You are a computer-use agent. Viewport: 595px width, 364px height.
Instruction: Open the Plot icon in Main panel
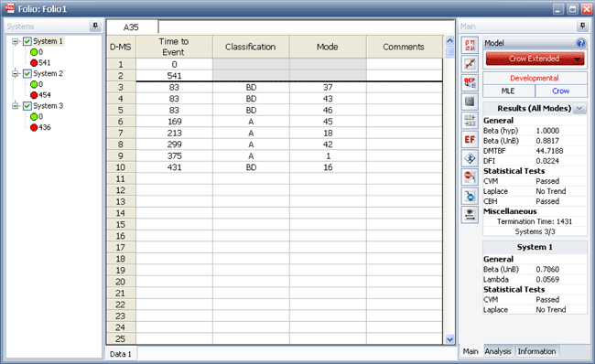(470, 64)
